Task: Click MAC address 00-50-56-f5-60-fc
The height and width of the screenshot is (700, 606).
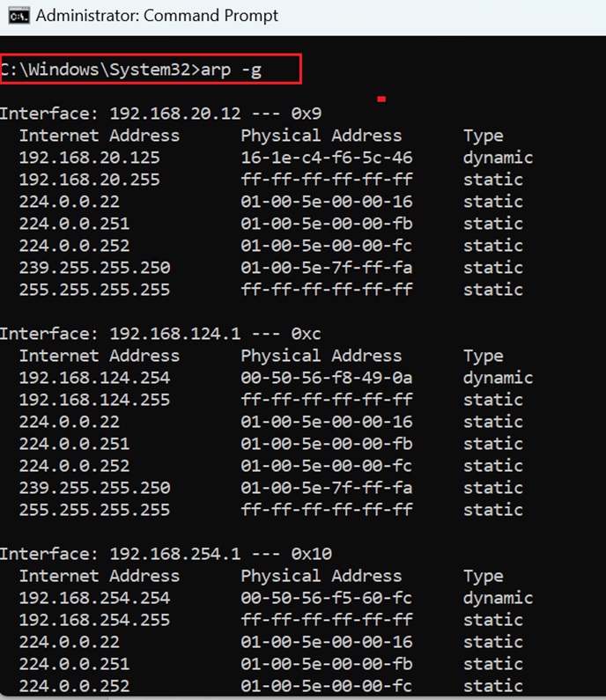Action: (x=327, y=598)
